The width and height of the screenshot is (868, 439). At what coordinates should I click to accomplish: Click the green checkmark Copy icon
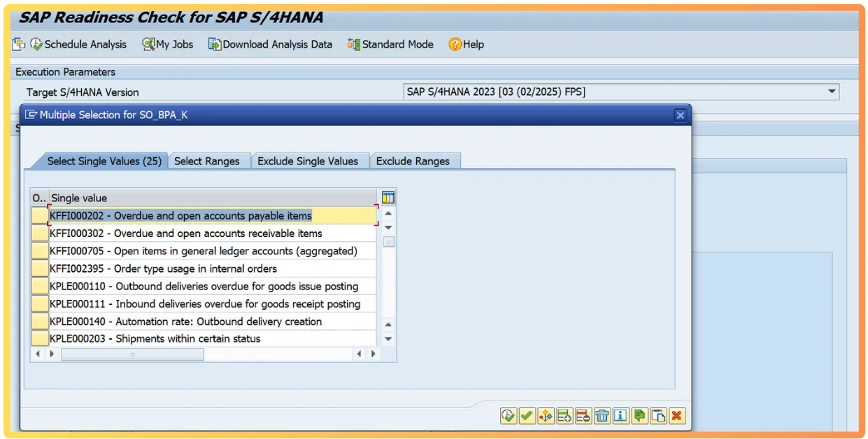click(528, 416)
